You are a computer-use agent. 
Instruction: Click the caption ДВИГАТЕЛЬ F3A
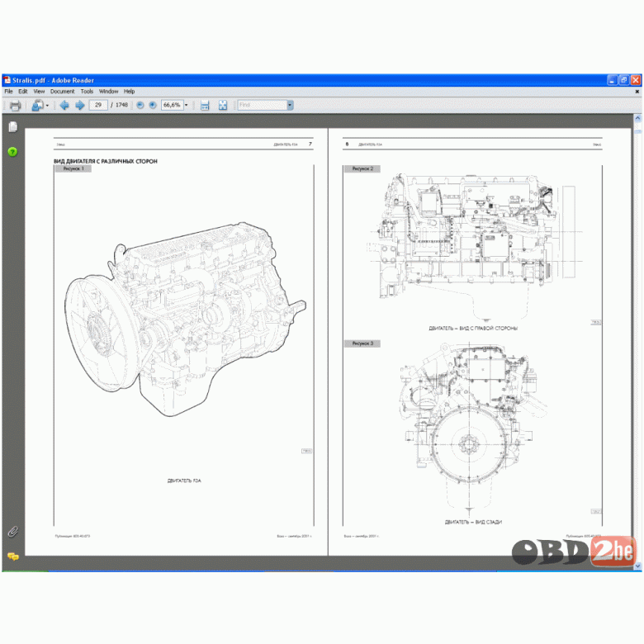tap(184, 481)
